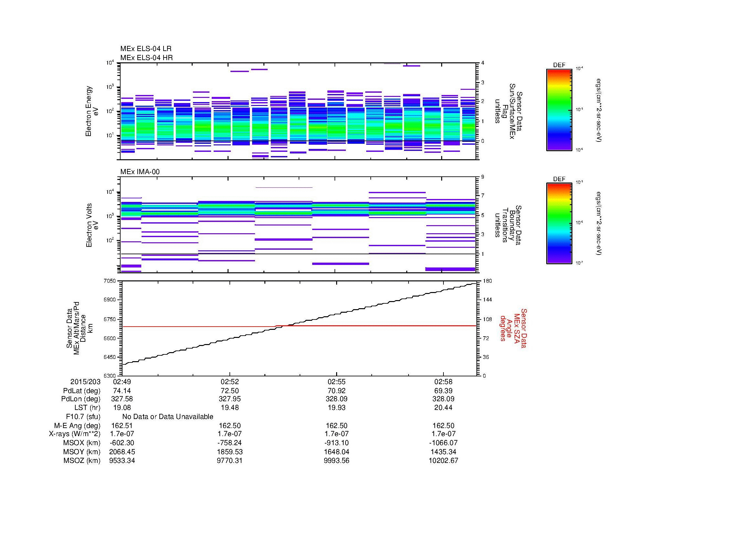Viewport: 756px width, 534px height.
Task: Click the 'MSOX (km)' row label
Action: click(82, 443)
